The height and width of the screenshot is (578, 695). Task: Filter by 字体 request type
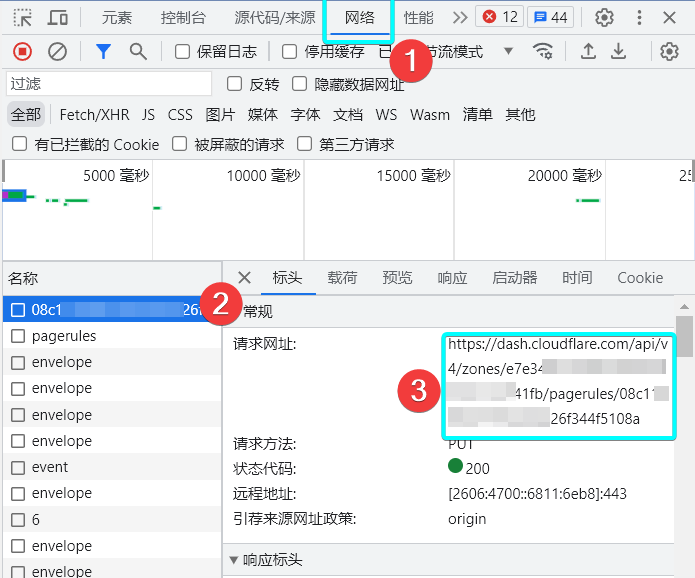(305, 115)
